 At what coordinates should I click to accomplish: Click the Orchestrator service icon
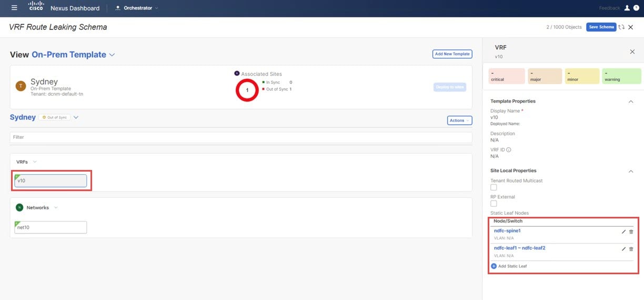pyautogui.click(x=118, y=8)
